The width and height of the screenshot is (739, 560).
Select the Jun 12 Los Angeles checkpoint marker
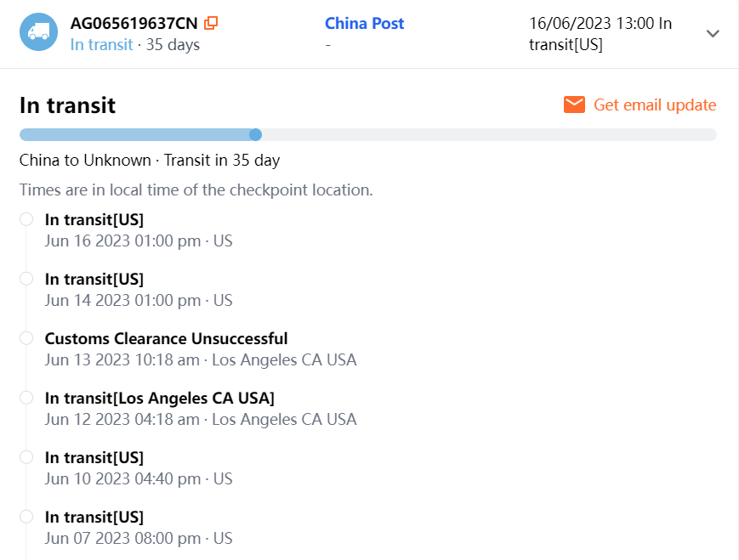click(26, 398)
